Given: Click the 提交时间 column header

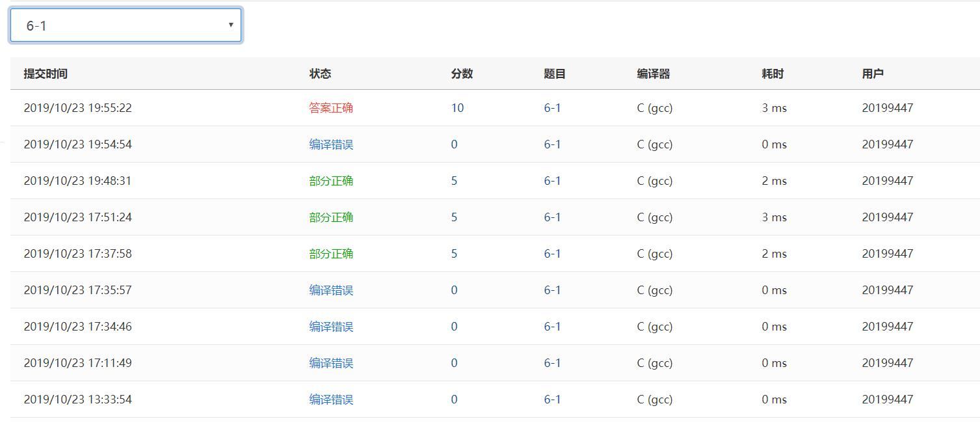Looking at the screenshot, I should click(46, 74).
